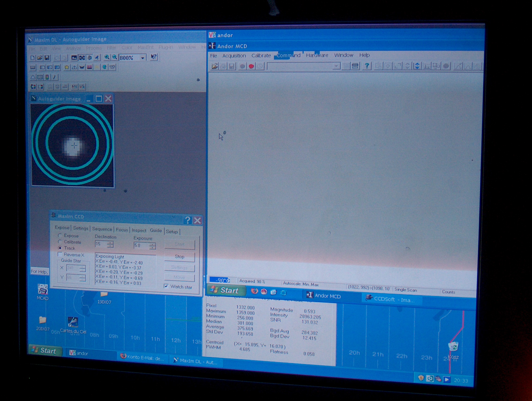Click the pencil icon in third toolbar row

click(x=55, y=77)
